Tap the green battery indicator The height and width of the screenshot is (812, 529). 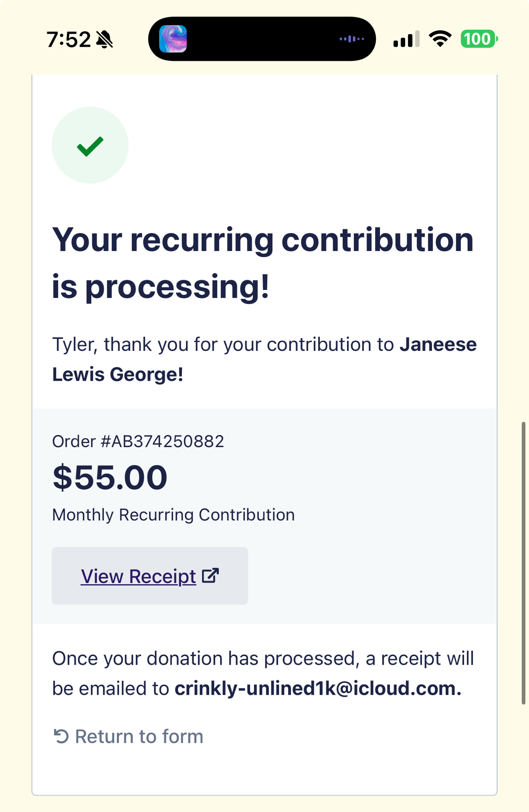tap(478, 39)
